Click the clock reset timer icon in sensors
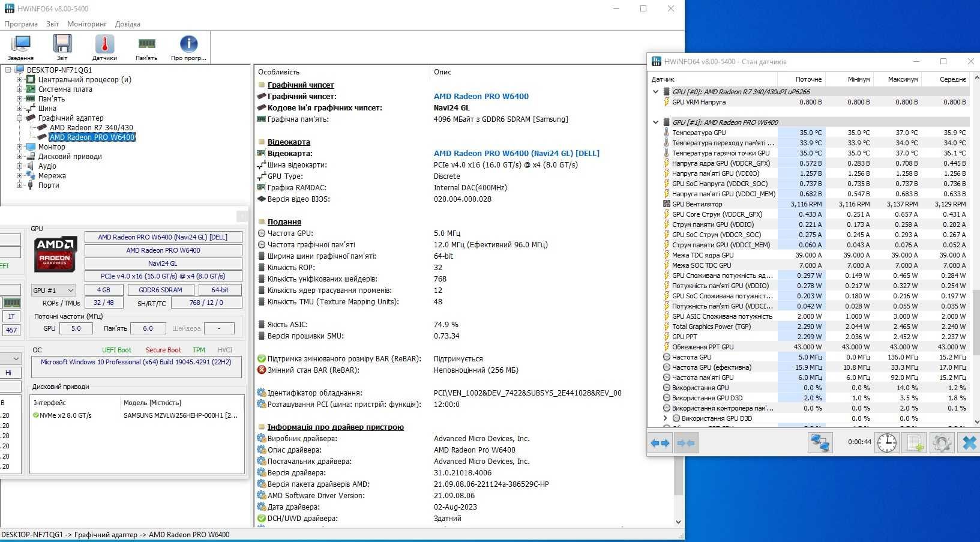The image size is (980, 542). (x=886, y=443)
